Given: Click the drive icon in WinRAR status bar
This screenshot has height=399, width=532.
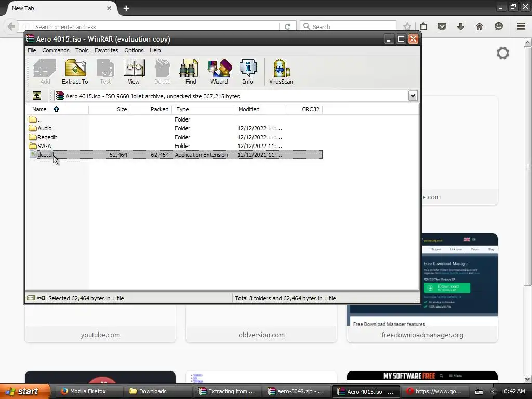Looking at the screenshot, I should [x=31, y=298].
